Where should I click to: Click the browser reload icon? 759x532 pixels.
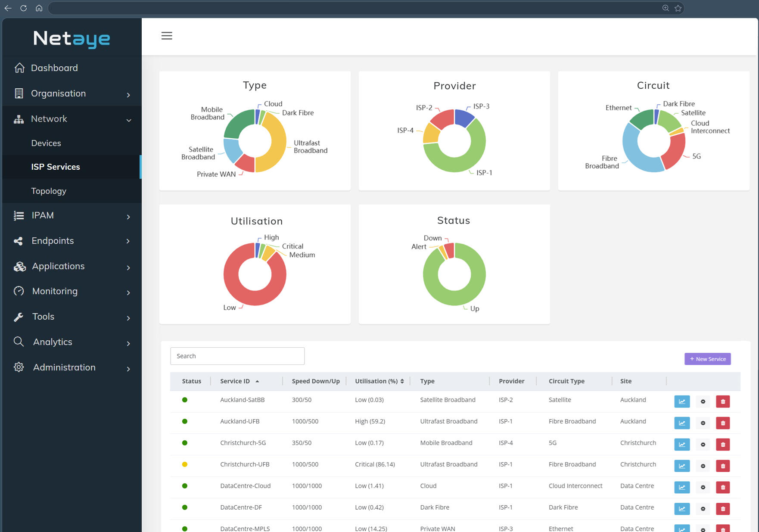pos(24,8)
